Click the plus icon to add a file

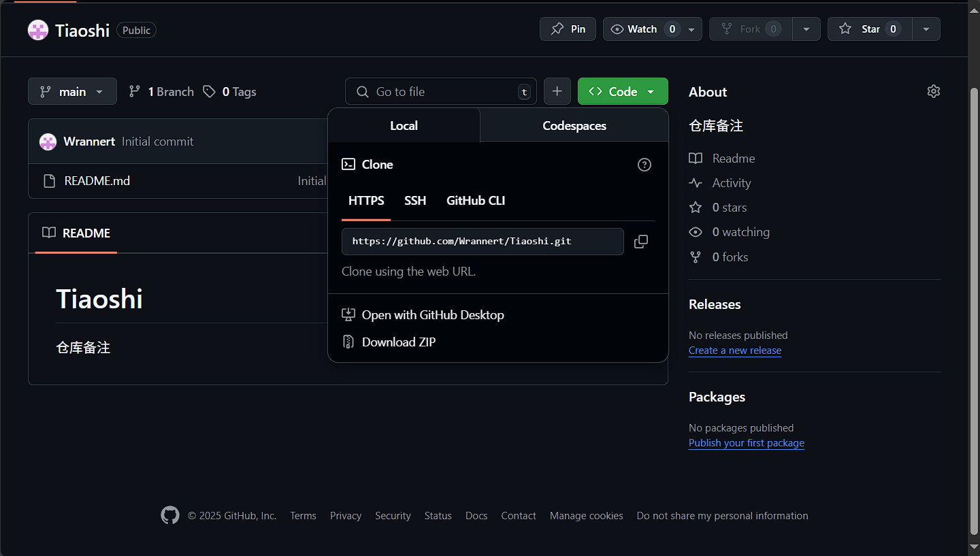point(557,91)
